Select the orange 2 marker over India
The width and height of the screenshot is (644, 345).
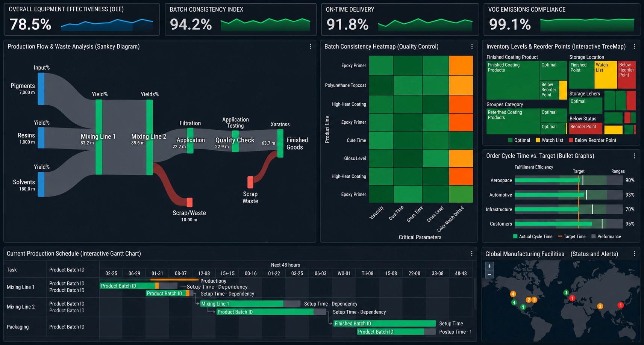point(600,306)
